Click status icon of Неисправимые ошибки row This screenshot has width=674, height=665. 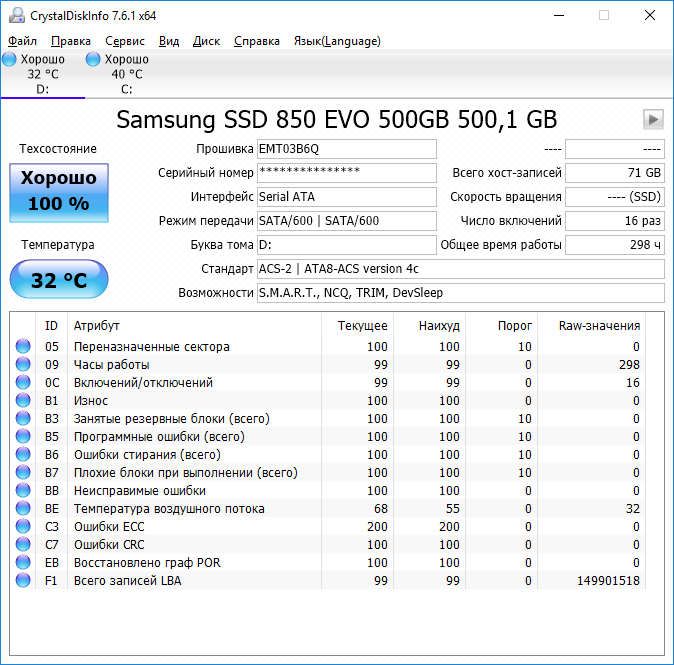[x=23, y=490]
